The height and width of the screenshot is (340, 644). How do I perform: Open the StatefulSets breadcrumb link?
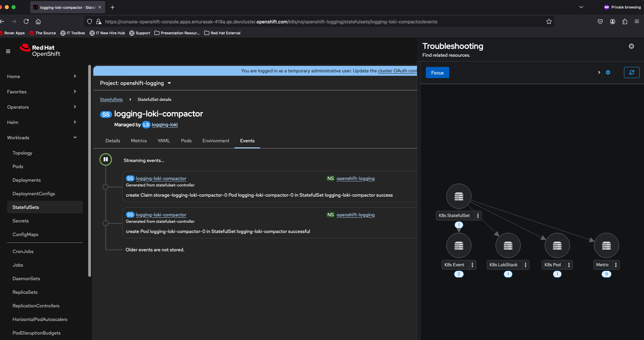point(111,100)
